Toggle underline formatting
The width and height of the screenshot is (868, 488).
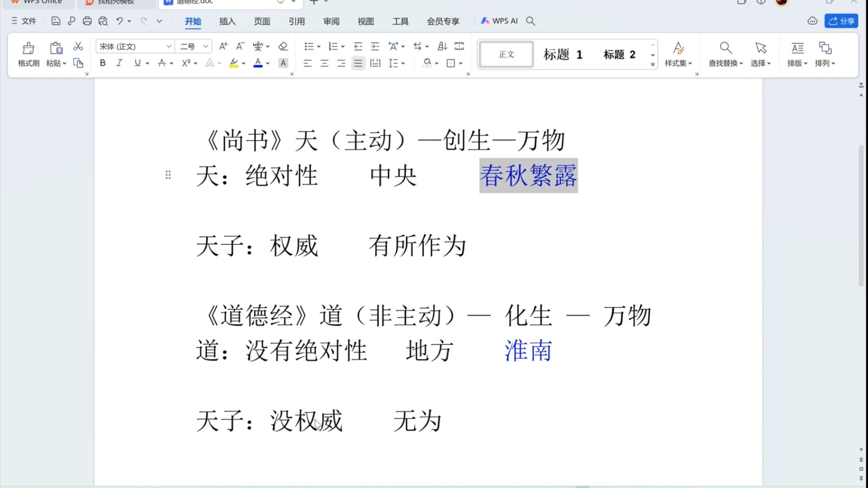click(137, 63)
